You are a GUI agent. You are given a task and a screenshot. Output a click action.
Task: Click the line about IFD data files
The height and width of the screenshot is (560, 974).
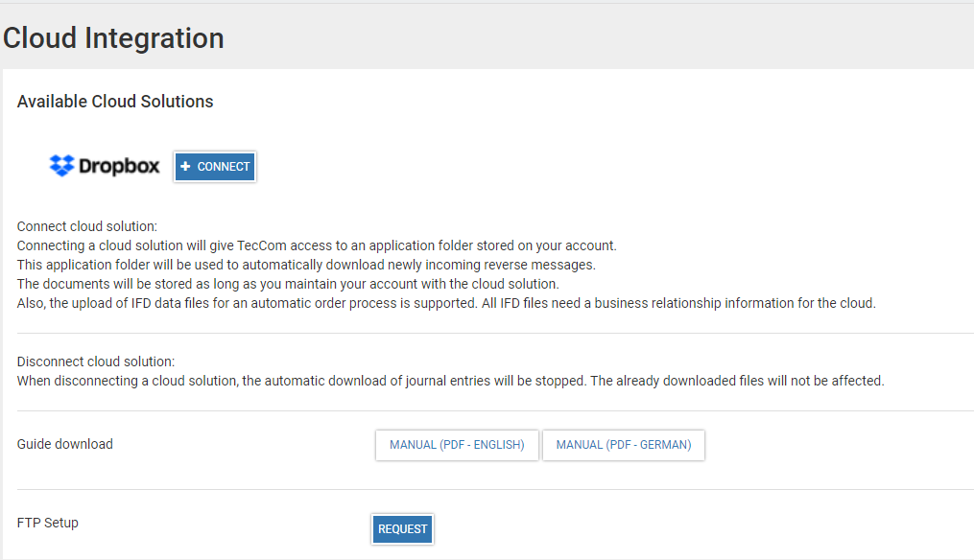click(x=446, y=304)
